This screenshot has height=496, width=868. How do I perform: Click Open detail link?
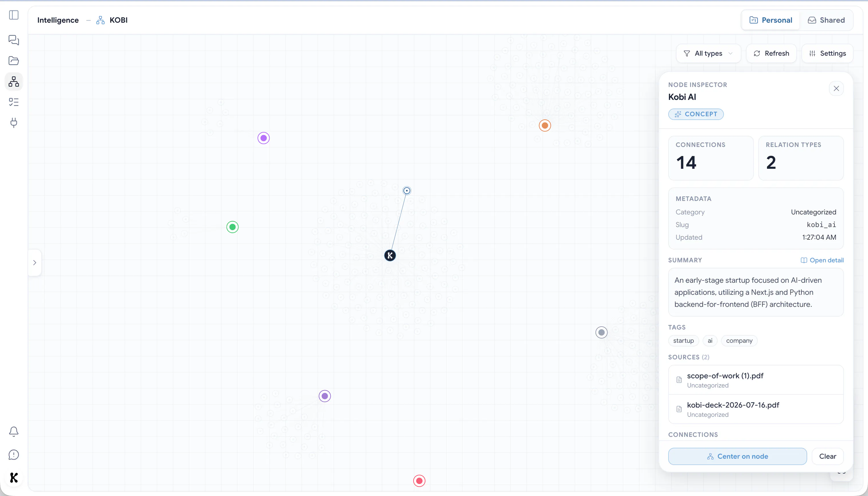coord(822,260)
